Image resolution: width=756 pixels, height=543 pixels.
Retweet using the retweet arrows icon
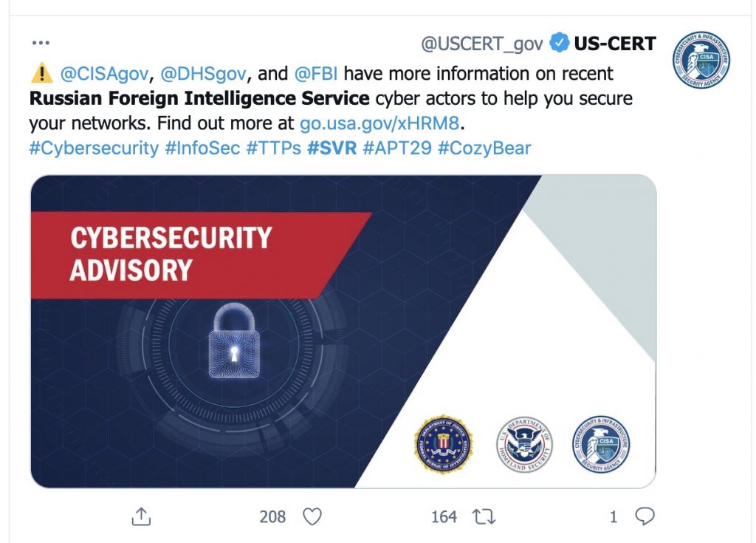coord(484,516)
